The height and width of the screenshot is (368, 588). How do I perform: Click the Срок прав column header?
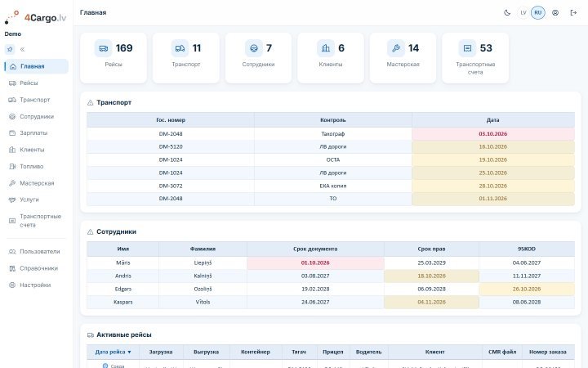point(431,249)
